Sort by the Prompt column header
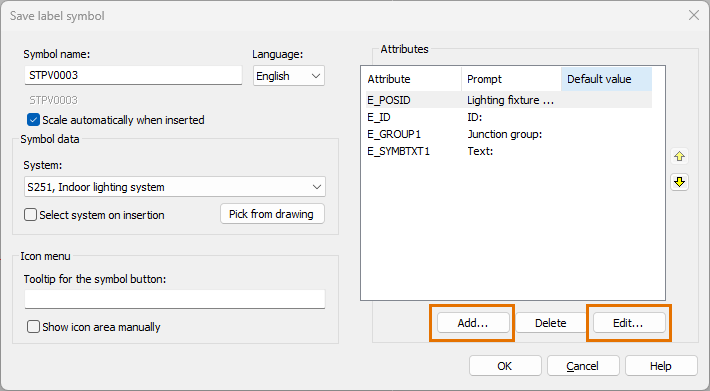Viewport: 710px width, 391px height. point(512,79)
